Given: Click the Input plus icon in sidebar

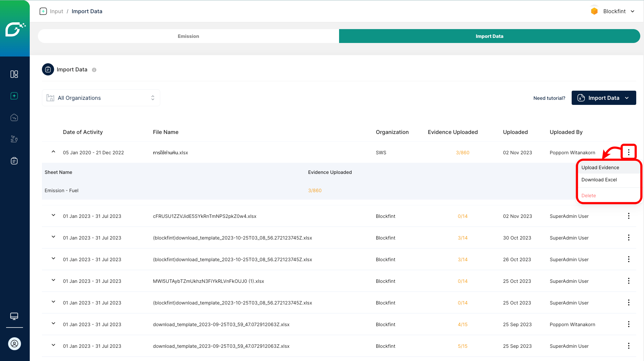Looking at the screenshot, I should pos(14,96).
